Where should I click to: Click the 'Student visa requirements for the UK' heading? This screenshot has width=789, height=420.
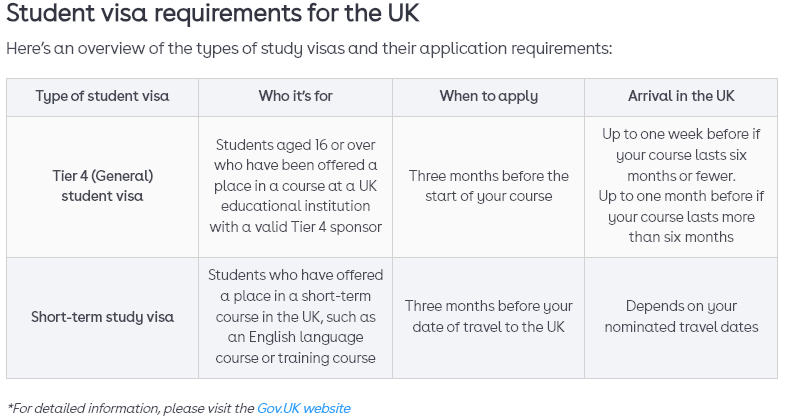213,16
